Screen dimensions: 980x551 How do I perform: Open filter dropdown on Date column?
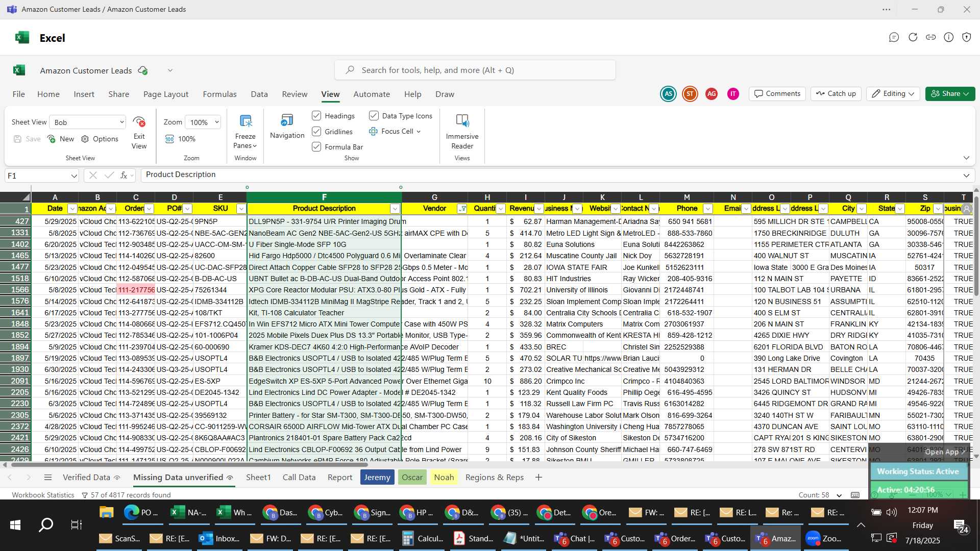click(x=72, y=209)
